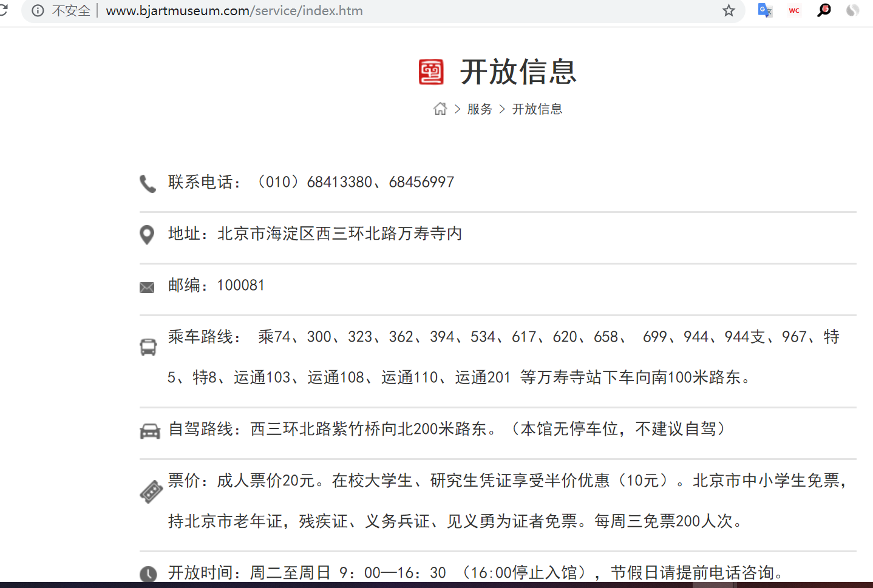Viewport: 873px width, 588px height.
Task: Click the 不安全 security label
Action: (x=71, y=11)
